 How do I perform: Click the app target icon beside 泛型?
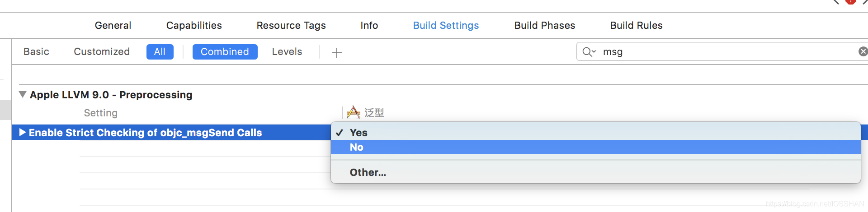pos(354,112)
